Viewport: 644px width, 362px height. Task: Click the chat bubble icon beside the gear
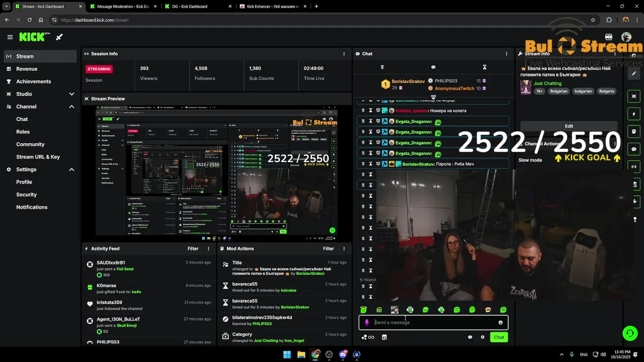(x=470, y=337)
